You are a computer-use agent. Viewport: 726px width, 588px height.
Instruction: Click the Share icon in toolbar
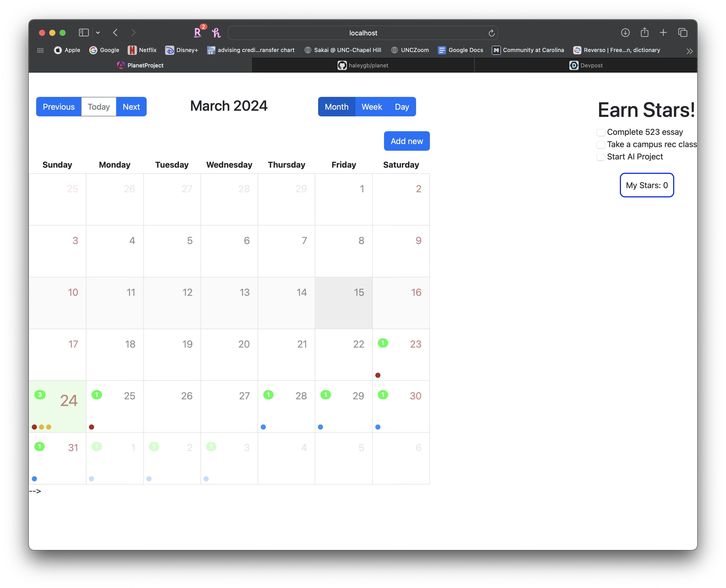click(x=644, y=33)
